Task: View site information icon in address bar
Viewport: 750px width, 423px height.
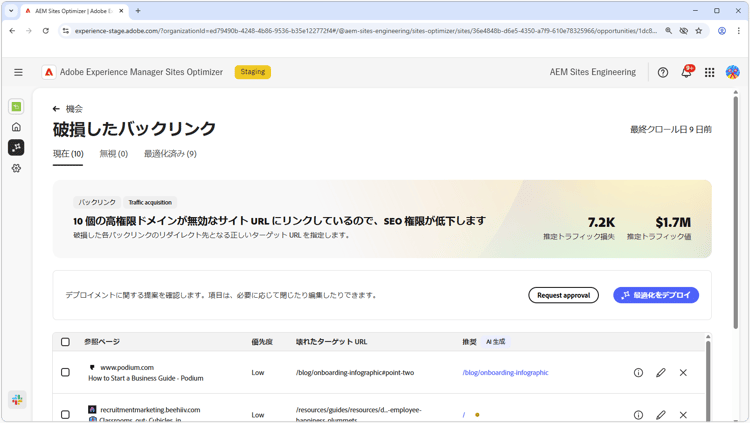Action: coord(66,31)
